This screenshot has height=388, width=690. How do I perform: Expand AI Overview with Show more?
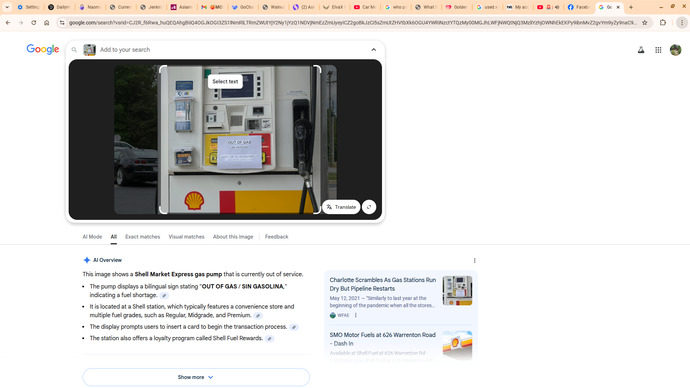point(196,377)
